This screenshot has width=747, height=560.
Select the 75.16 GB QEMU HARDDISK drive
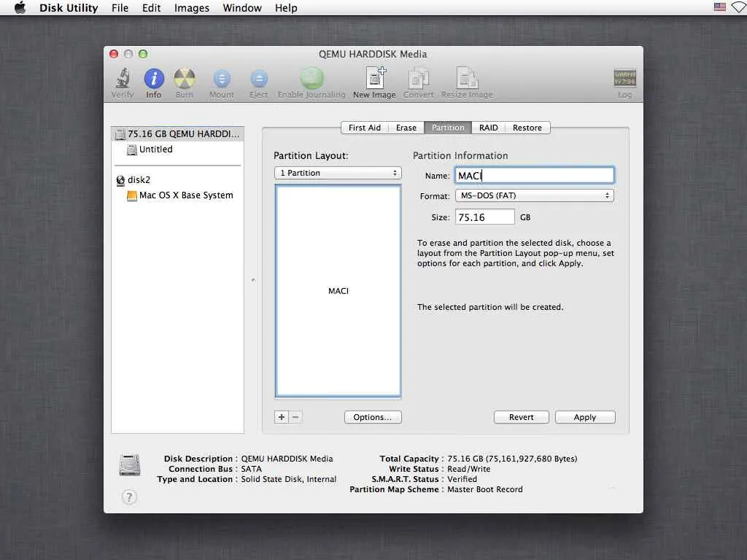[178, 134]
